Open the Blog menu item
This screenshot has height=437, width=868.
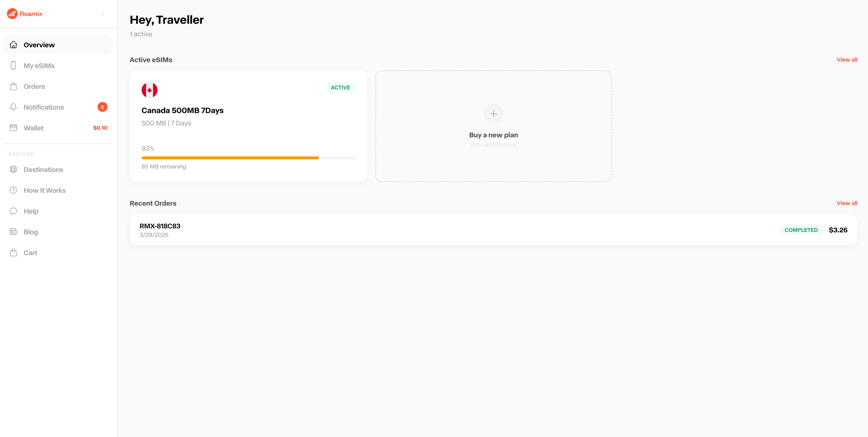(x=30, y=232)
